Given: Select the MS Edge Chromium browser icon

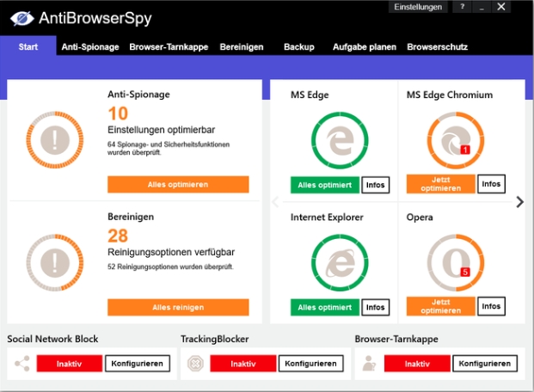Looking at the screenshot, I should [x=456, y=140].
